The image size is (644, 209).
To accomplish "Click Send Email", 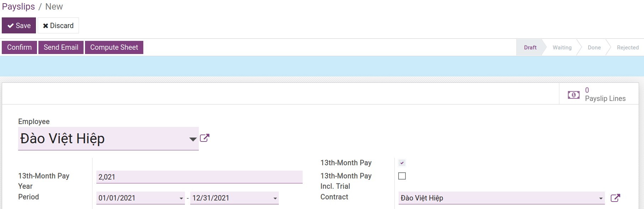I will coord(60,47).
